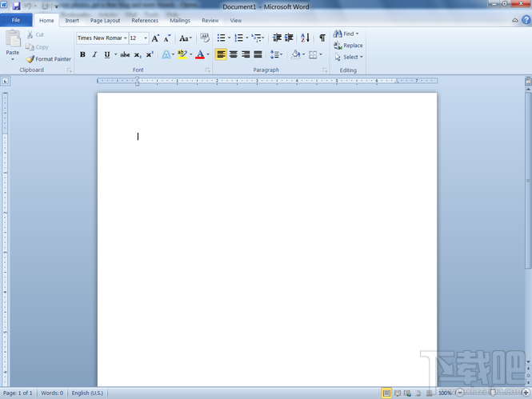The height and width of the screenshot is (399, 532).
Task: Switch to the Review tab
Action: click(210, 20)
